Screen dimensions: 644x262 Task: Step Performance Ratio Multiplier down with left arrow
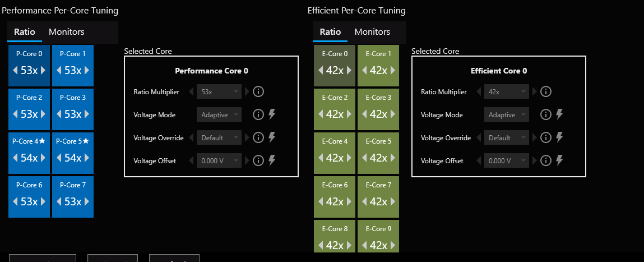(191, 91)
